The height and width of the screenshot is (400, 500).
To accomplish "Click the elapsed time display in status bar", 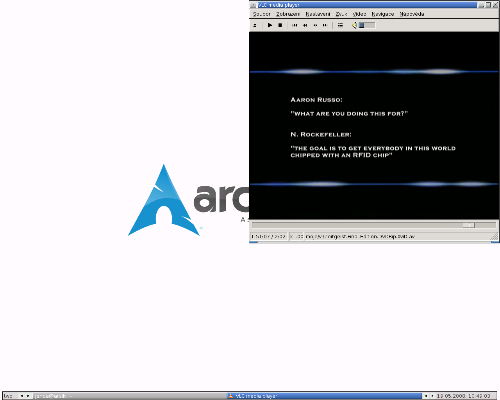I will [269, 236].
